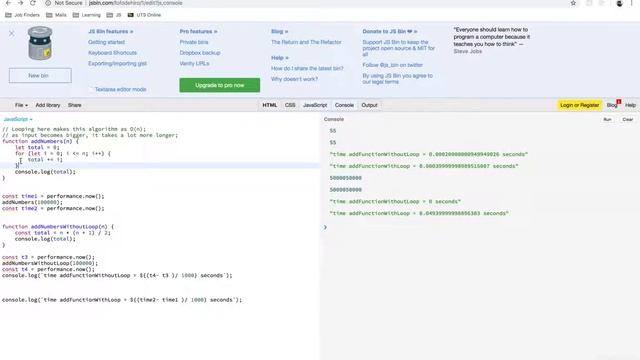
Task: Open the Help heading link in panel
Action: coord(280,58)
